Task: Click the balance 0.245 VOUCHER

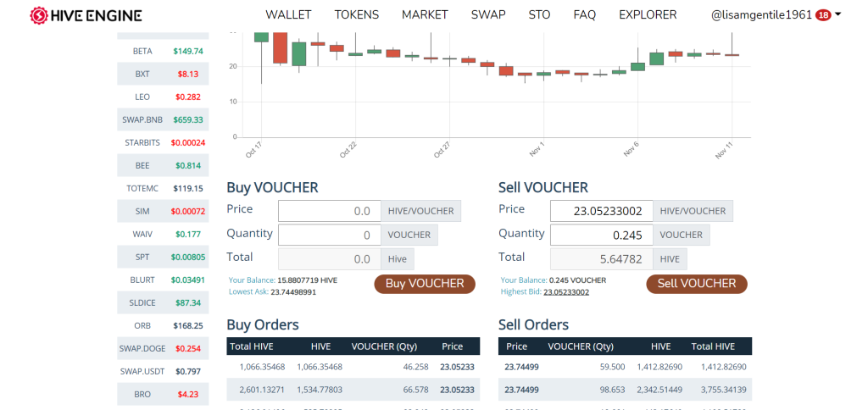Action: (x=578, y=280)
